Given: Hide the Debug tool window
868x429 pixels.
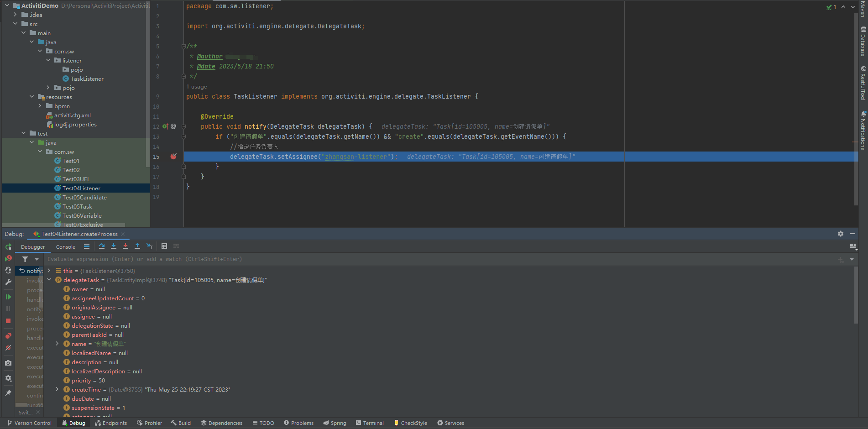Looking at the screenshot, I should (852, 234).
